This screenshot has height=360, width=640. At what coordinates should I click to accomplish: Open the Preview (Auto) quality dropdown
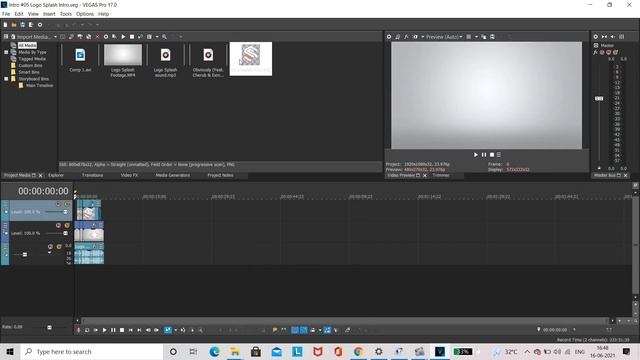tap(444, 37)
